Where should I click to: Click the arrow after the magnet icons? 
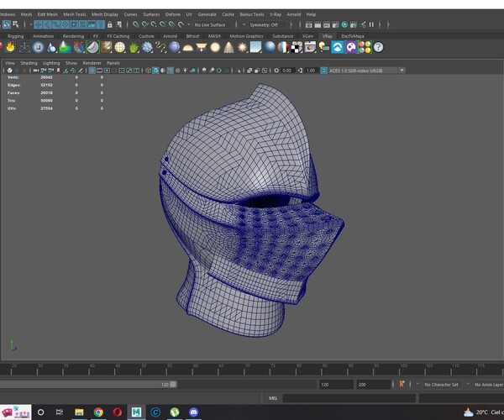click(189, 24)
